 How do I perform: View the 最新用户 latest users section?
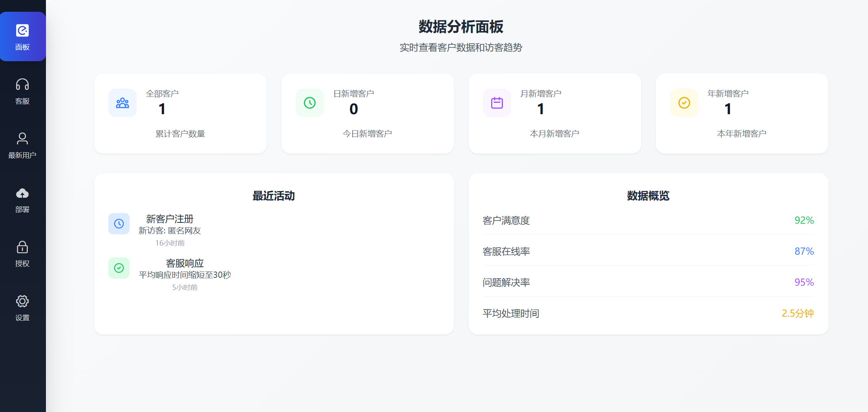coord(22,145)
